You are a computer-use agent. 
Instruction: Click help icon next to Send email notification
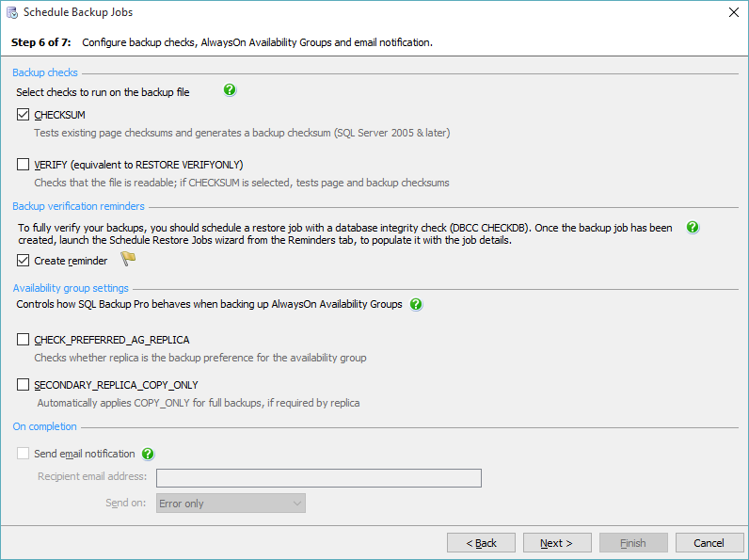point(148,454)
